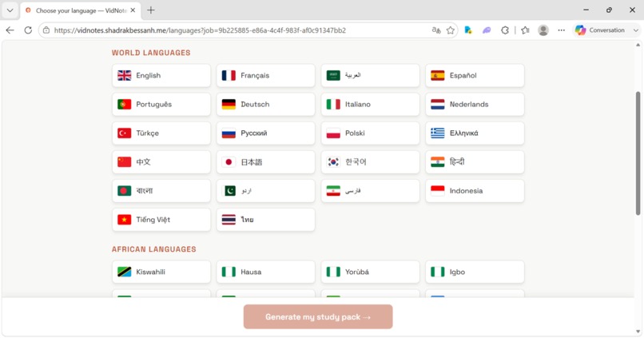This screenshot has height=338, width=644.
Task: View site information lock icon
Action: [x=46, y=30]
